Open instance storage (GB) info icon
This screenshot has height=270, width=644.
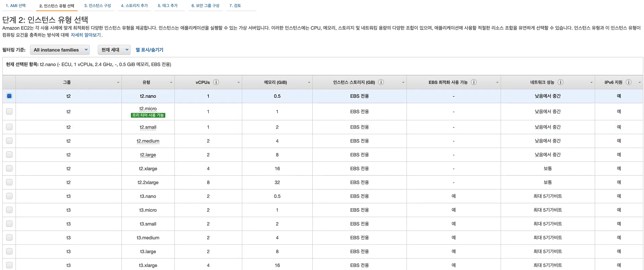tap(381, 82)
